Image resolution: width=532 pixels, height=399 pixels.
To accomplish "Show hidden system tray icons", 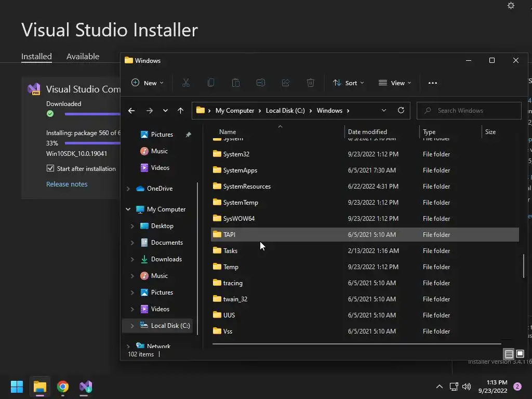I will (x=440, y=387).
